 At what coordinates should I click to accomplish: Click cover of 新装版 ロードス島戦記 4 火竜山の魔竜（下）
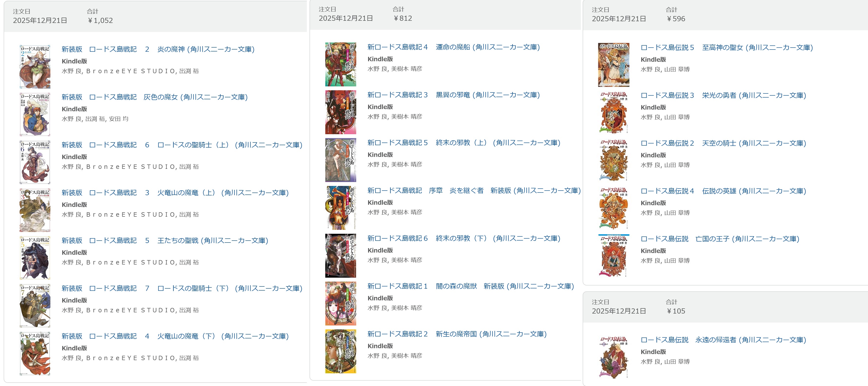[x=35, y=353]
